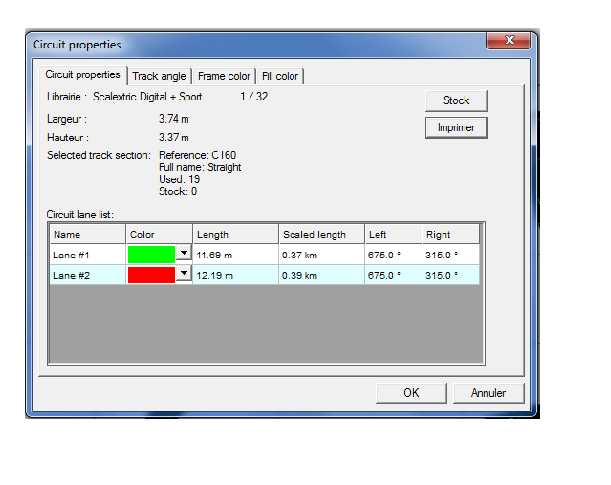
Task: Open the Frame color tab
Action: coord(224,76)
